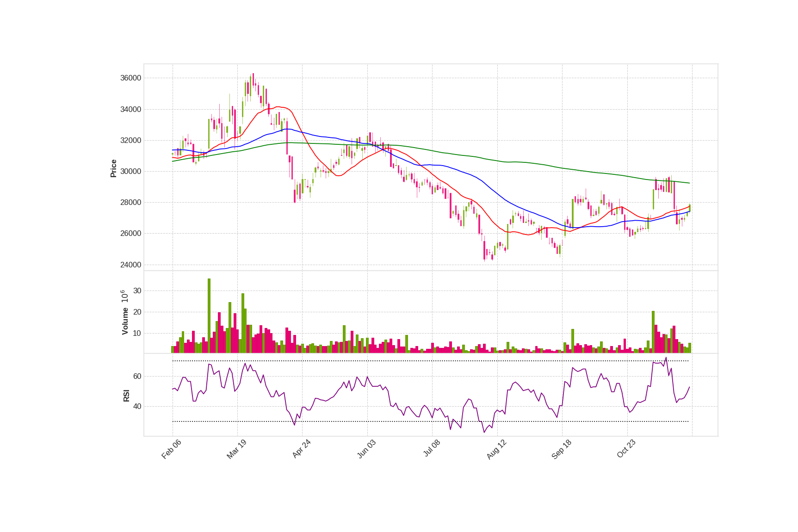Viewport: 798px width, 532px height.
Task: Click the RSI tick label 40
Action: [137, 407]
